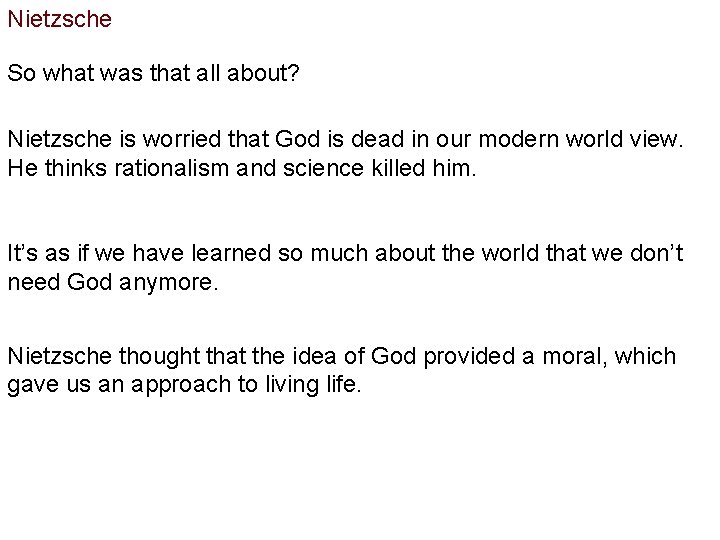Viewport: 720px width, 540px height.
Task: Click the line starting "gave us an approach"
Action: [182, 385]
